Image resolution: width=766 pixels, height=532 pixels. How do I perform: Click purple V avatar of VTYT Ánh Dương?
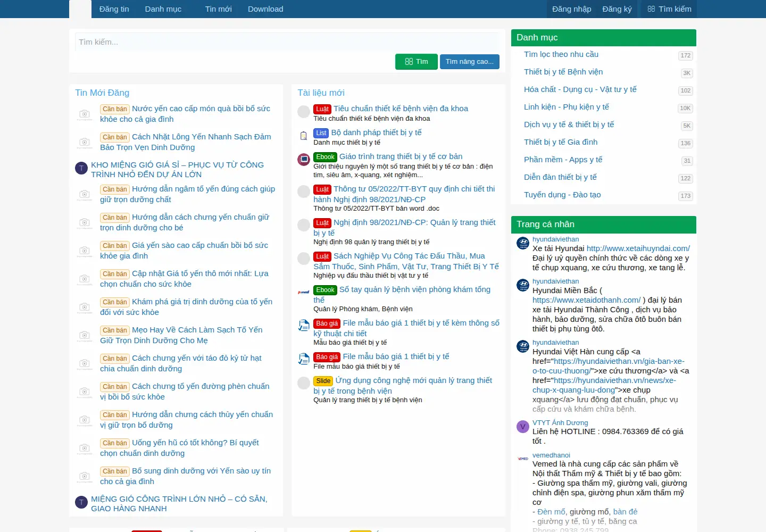click(x=523, y=427)
